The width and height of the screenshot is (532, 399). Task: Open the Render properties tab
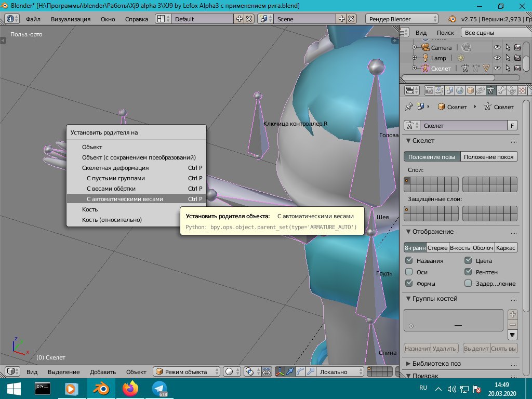[429, 90]
